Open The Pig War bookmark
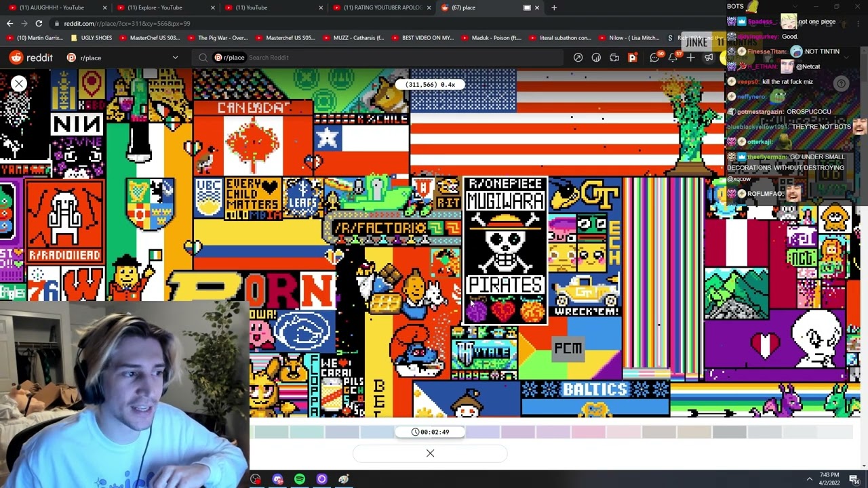The width and height of the screenshot is (868, 488). 218,38
